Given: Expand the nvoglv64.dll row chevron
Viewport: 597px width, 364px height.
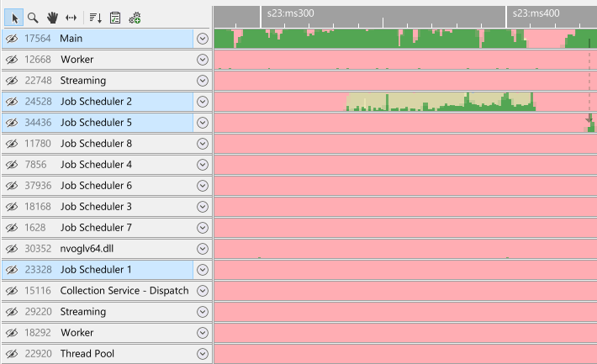Looking at the screenshot, I should (x=203, y=249).
